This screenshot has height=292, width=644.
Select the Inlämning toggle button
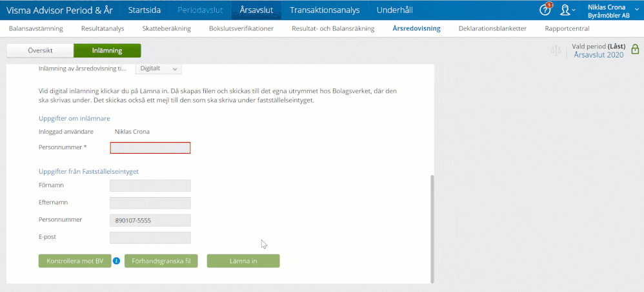click(x=107, y=50)
